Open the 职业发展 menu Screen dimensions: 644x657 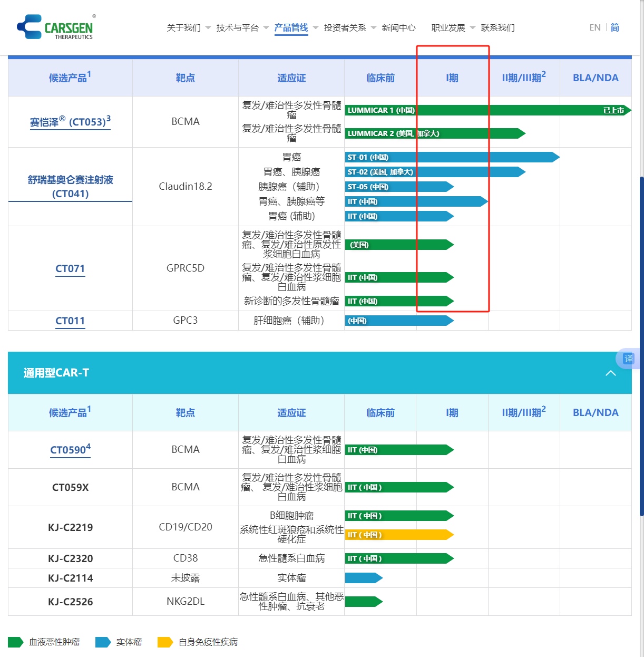point(448,27)
